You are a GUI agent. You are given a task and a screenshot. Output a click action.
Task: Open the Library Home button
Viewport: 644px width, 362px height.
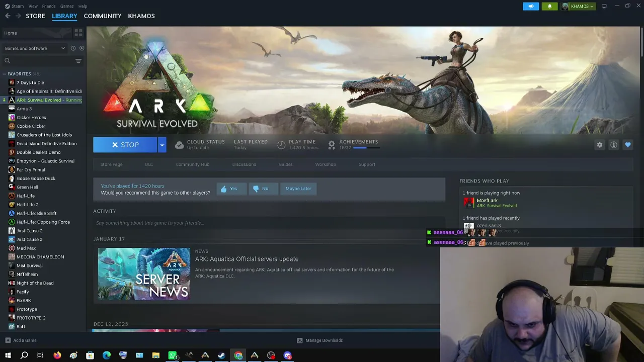36,33
